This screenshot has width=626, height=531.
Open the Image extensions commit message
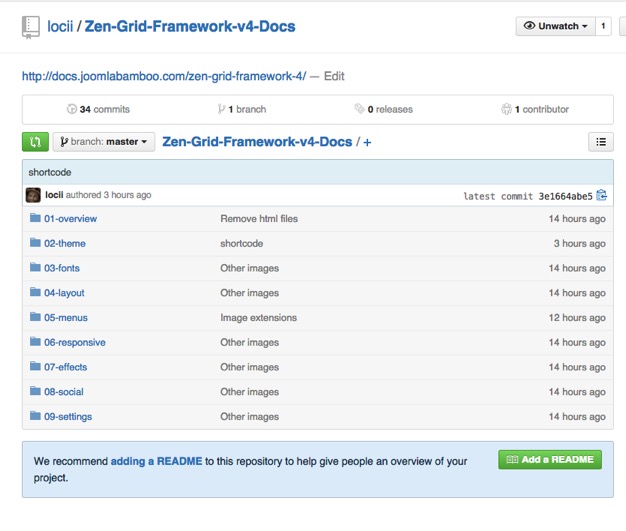click(x=259, y=318)
